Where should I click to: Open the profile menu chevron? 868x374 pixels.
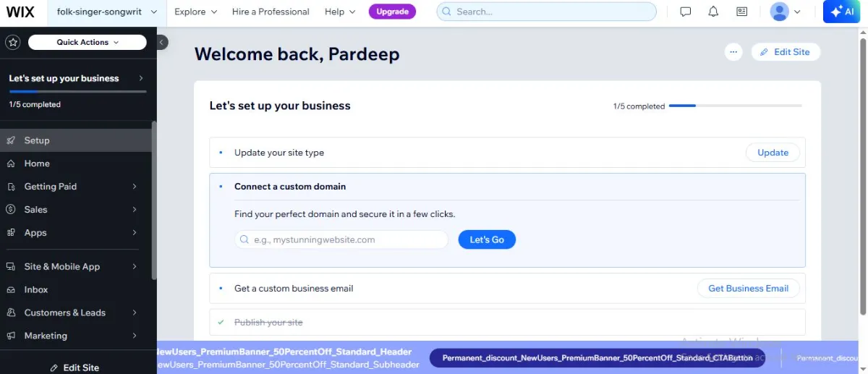point(797,12)
